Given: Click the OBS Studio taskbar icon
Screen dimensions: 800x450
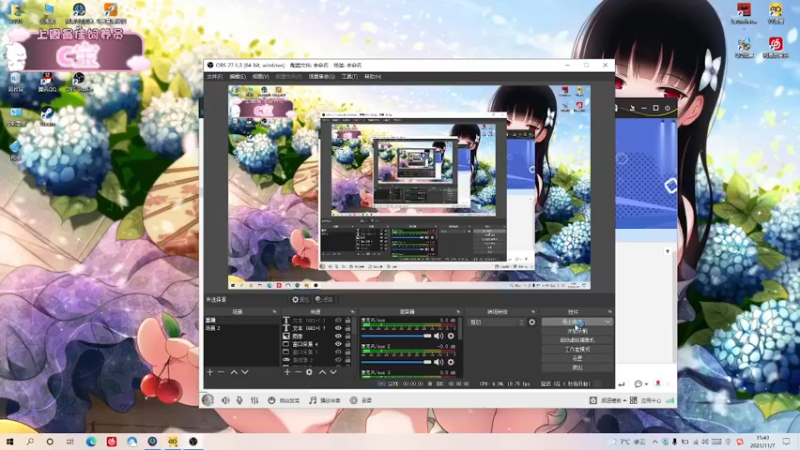Looking at the screenshot, I should click(x=193, y=441).
